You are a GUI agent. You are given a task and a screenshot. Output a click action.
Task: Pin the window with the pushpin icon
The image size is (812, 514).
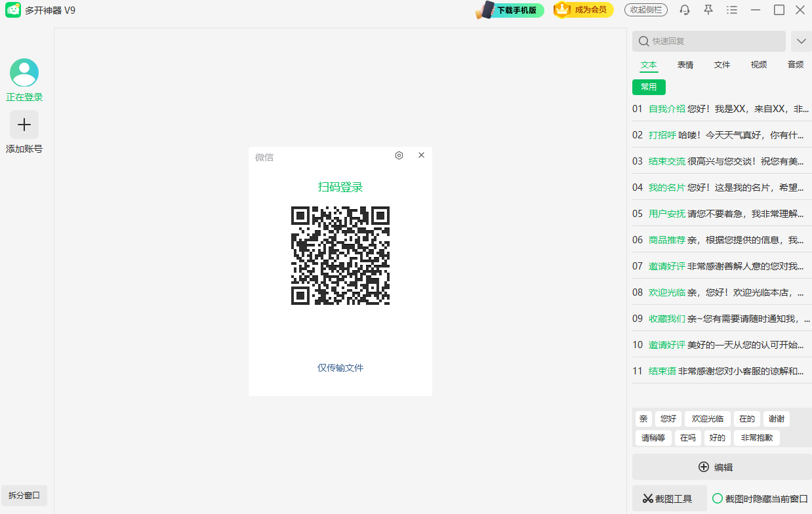point(708,10)
